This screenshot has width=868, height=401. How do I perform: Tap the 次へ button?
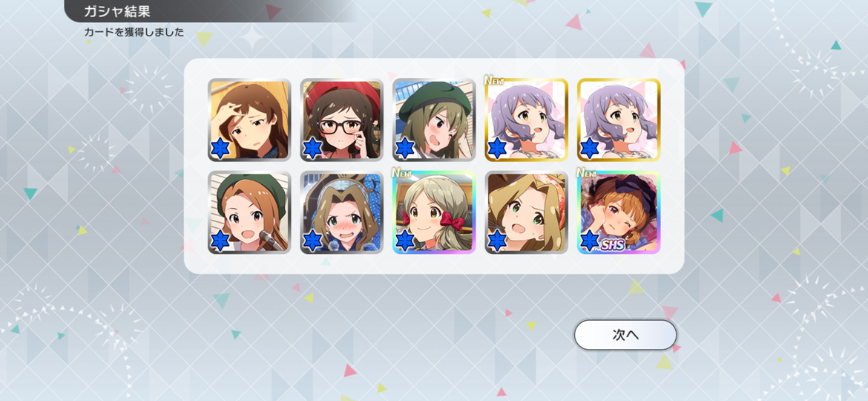pos(625,335)
